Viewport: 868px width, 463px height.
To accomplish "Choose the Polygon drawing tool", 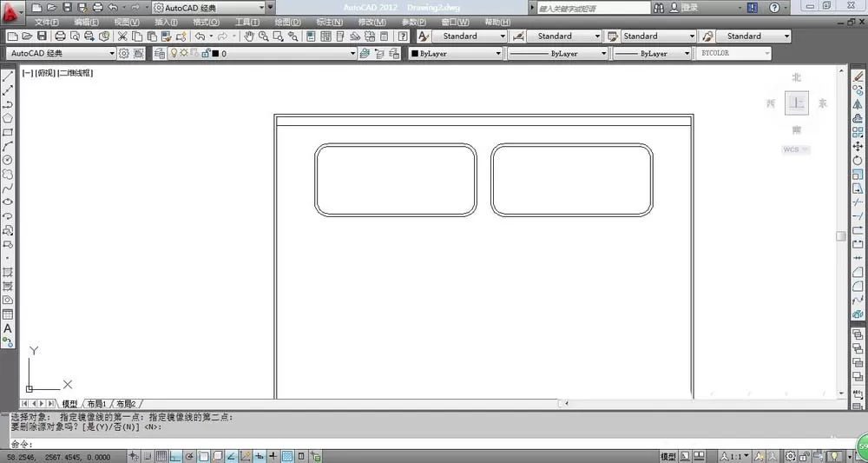I will pyautogui.click(x=8, y=118).
